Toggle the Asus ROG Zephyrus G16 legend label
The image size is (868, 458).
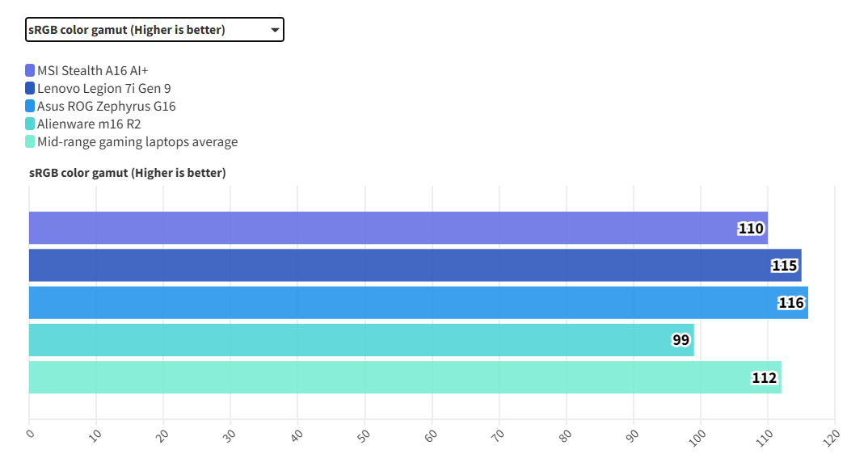point(107,106)
